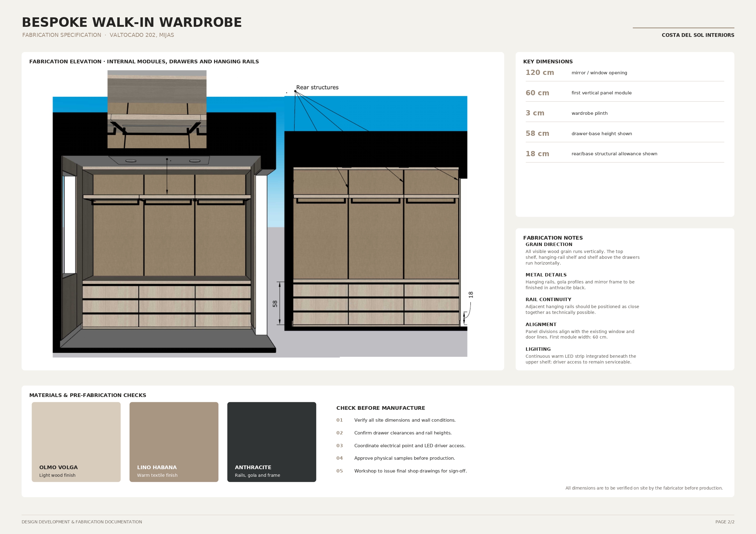Image resolution: width=756 pixels, height=534 pixels.
Task: Click the 'PAGE 2/2' footer text
Action: tap(725, 522)
